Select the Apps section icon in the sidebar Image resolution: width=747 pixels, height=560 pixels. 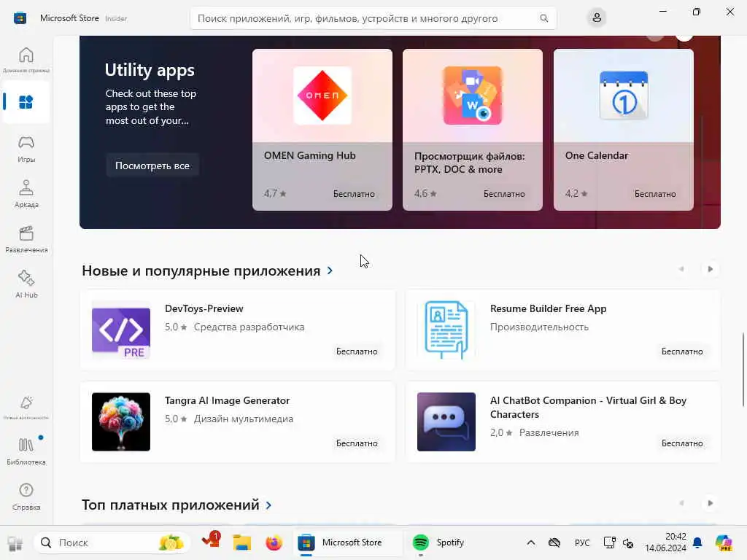click(26, 102)
